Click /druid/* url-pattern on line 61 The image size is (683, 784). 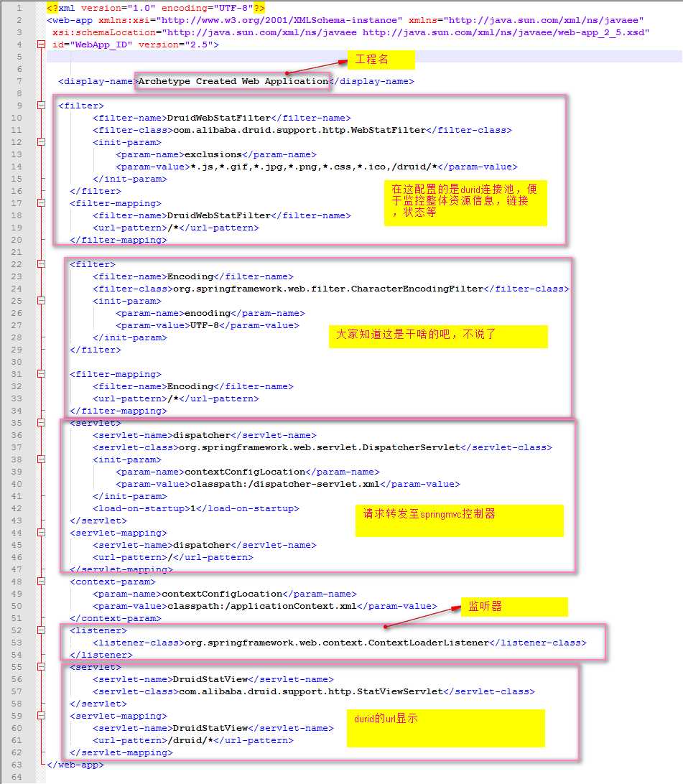[190, 740]
